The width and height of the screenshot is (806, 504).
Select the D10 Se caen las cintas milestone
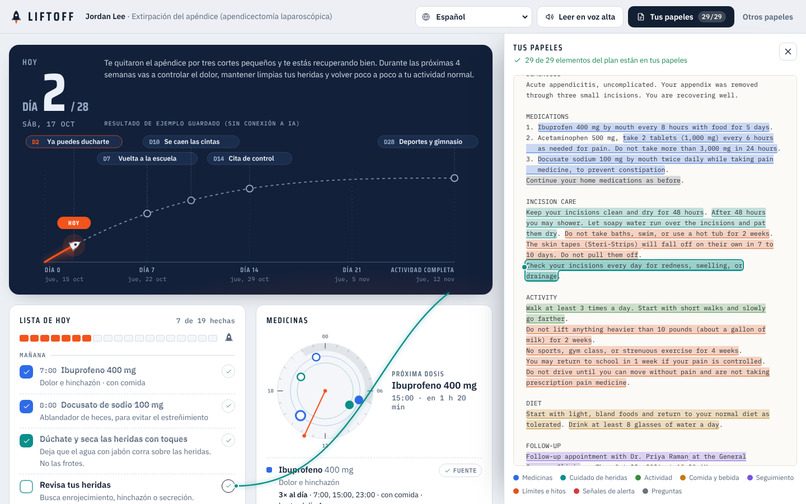click(191, 141)
